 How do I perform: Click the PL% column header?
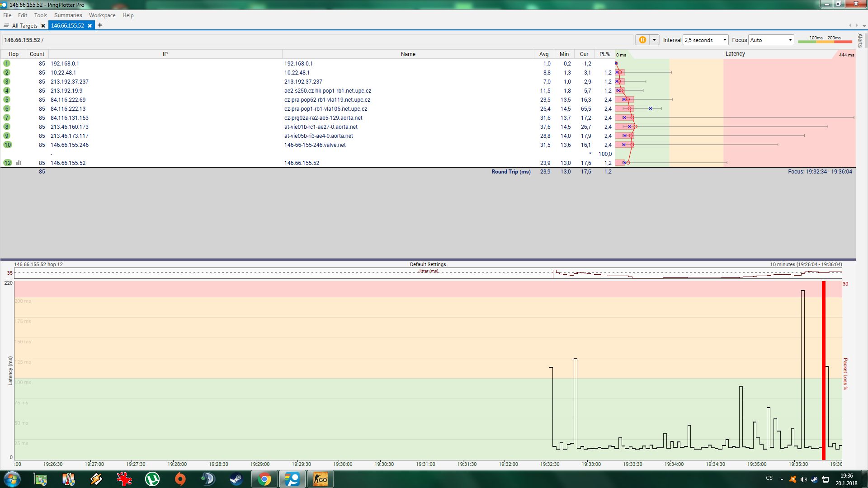[604, 54]
